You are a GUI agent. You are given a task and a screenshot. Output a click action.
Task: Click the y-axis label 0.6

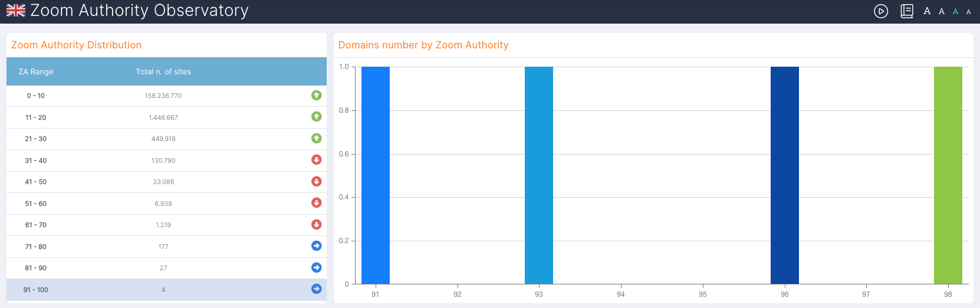pyautogui.click(x=344, y=154)
